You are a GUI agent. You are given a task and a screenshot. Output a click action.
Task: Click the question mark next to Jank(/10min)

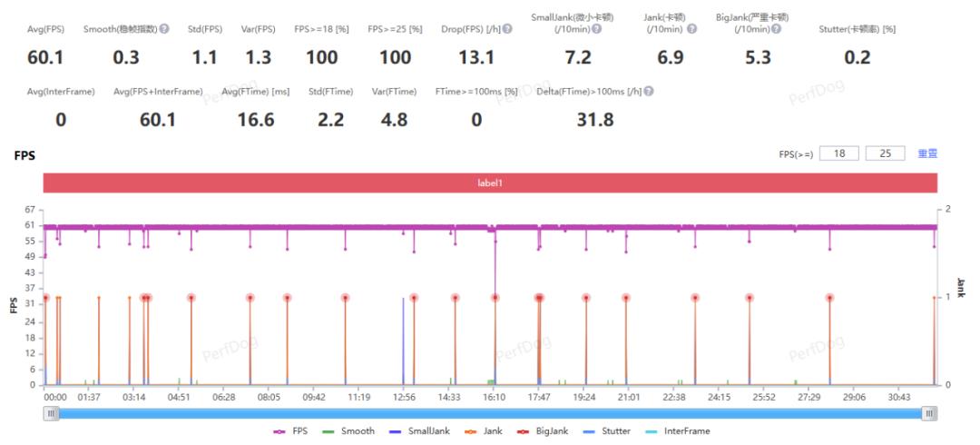click(x=691, y=29)
